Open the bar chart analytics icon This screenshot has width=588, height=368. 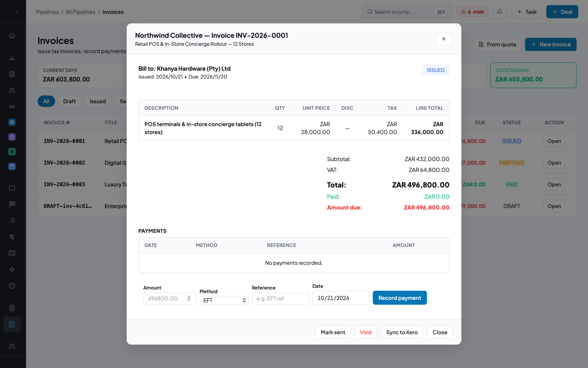click(12, 58)
